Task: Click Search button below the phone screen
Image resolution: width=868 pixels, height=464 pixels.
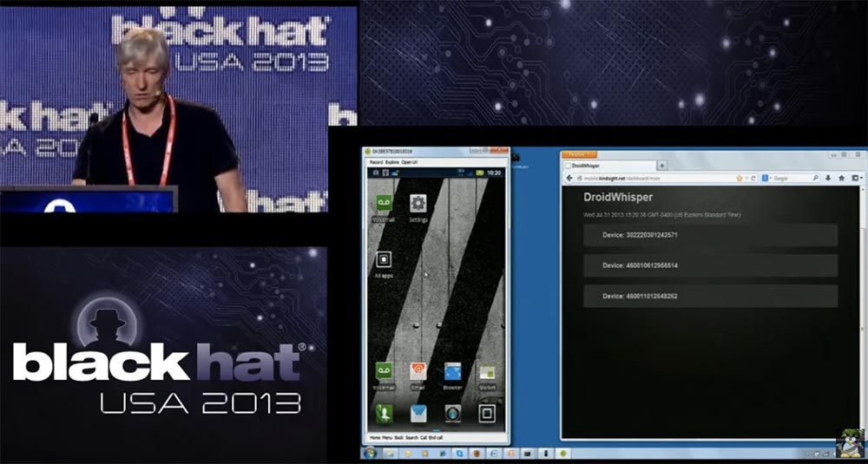Action: 411,437
